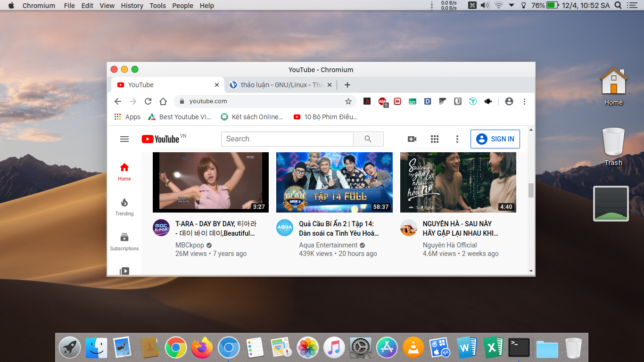
Task: Click the search magnifier button on YouTube
Action: click(368, 139)
